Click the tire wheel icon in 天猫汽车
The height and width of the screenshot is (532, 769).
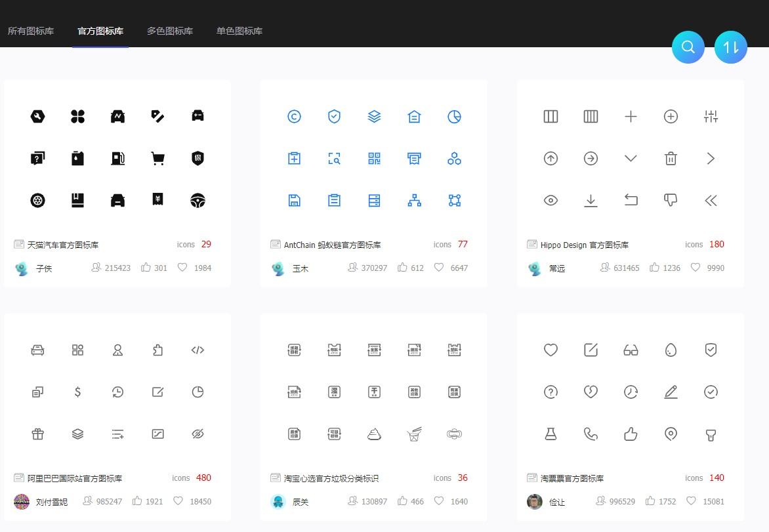pyautogui.click(x=38, y=201)
